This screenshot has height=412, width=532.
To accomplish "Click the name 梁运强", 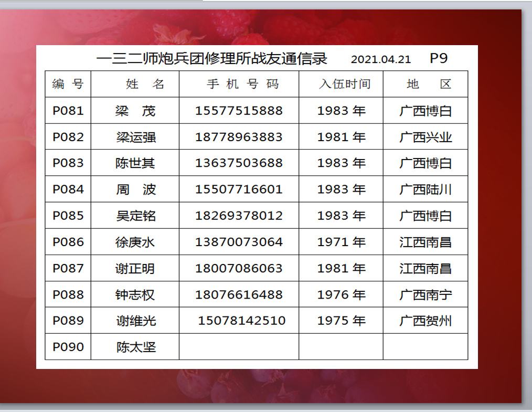I will click(136, 137).
